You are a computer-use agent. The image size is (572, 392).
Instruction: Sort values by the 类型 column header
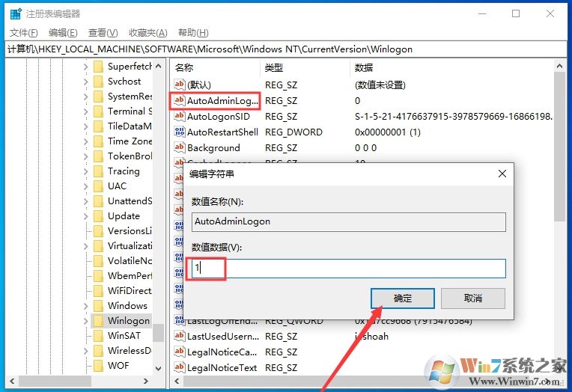click(305, 67)
